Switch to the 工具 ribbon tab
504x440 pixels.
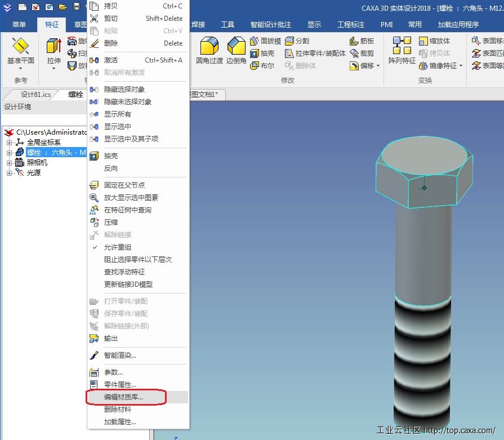pyautogui.click(x=228, y=25)
